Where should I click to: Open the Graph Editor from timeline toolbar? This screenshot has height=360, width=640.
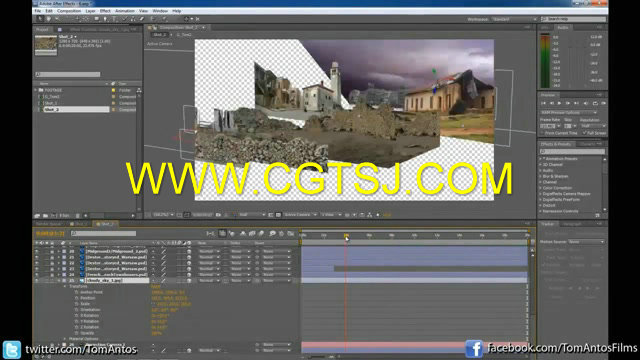click(291, 233)
